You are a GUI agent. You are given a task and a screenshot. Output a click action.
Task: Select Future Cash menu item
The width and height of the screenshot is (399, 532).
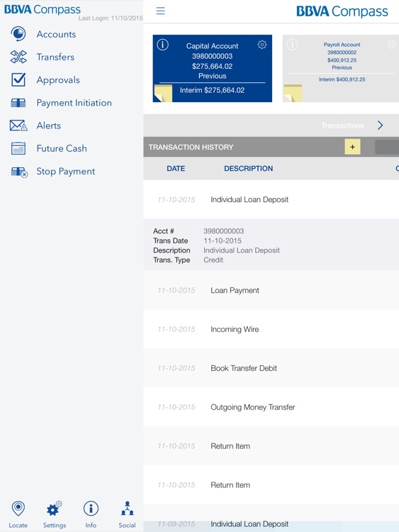click(62, 148)
